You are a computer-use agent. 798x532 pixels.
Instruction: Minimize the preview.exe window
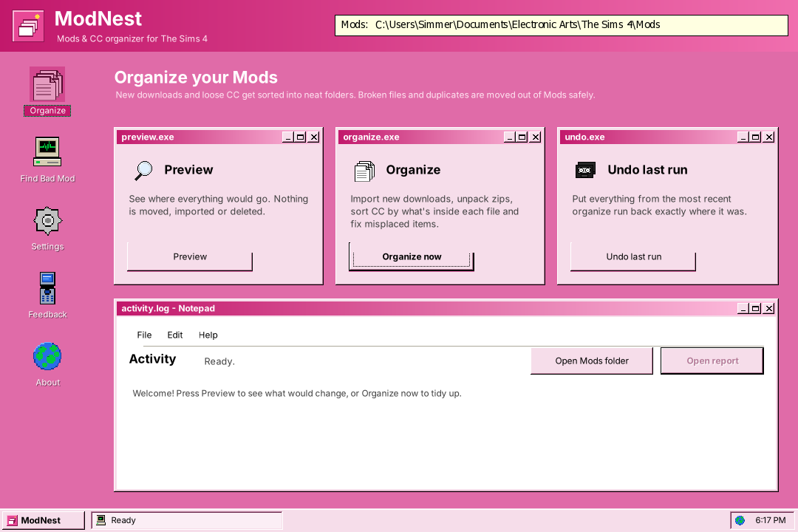pos(287,137)
